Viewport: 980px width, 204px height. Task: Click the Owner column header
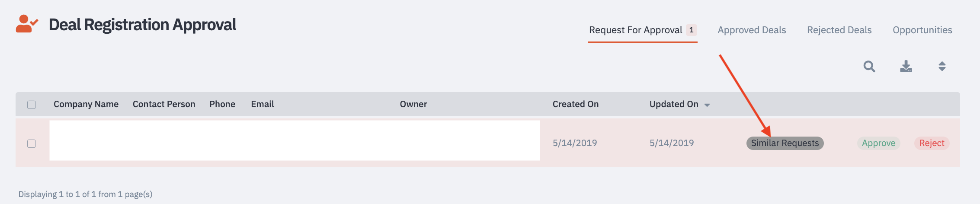413,104
